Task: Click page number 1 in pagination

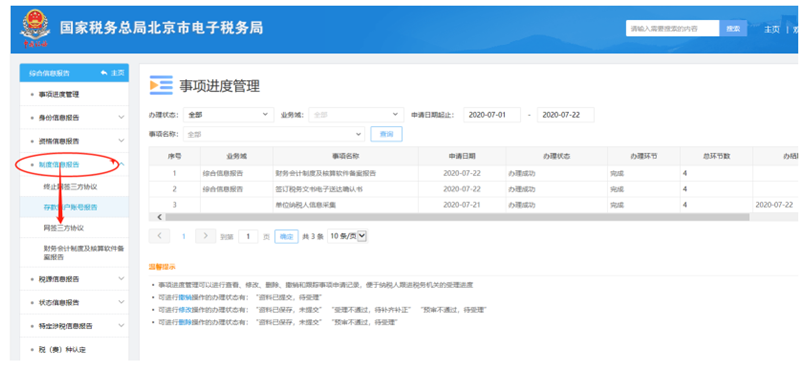Action: (x=183, y=236)
